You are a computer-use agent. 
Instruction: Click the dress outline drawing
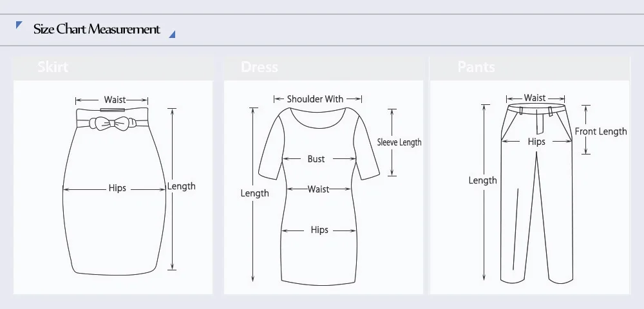pos(319,196)
